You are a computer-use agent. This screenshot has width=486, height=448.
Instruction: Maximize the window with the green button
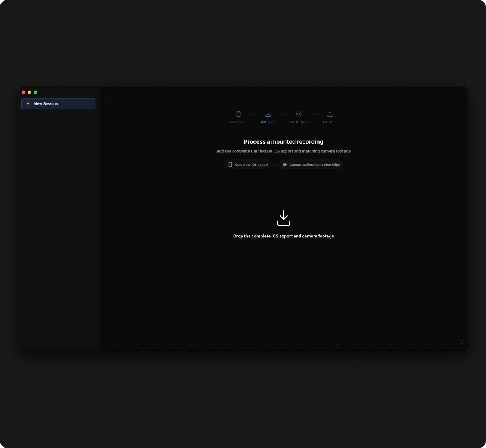click(x=35, y=92)
